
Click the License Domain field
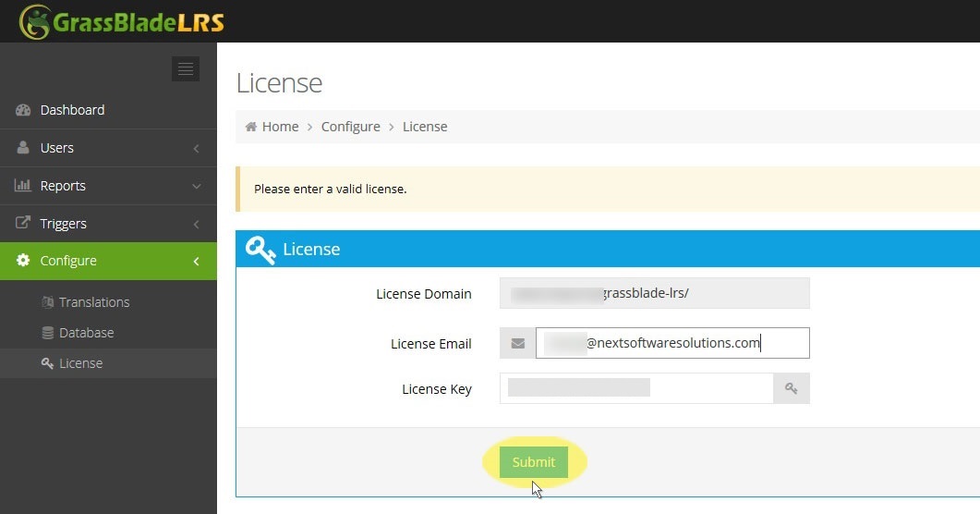click(654, 293)
